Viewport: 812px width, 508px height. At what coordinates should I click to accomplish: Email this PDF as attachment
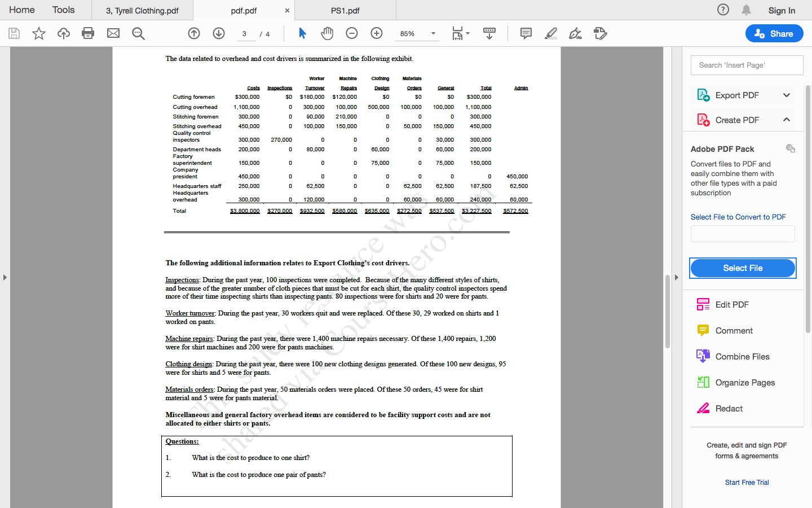113,33
